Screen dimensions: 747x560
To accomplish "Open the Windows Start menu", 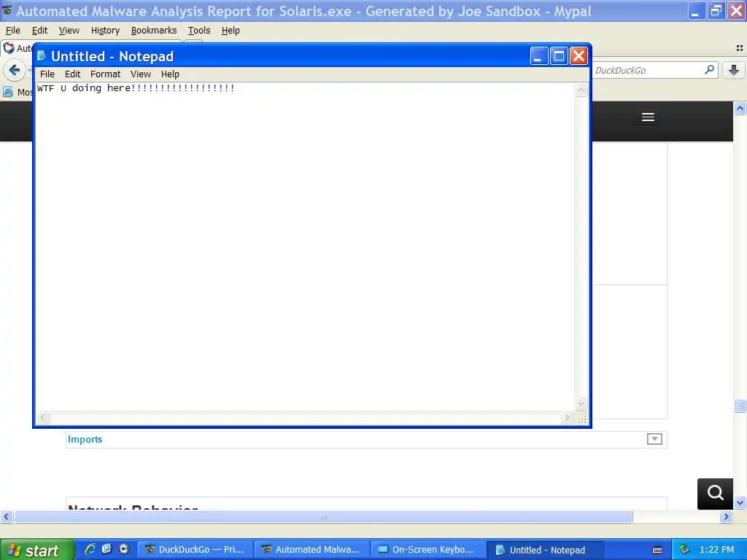I will (x=36, y=550).
